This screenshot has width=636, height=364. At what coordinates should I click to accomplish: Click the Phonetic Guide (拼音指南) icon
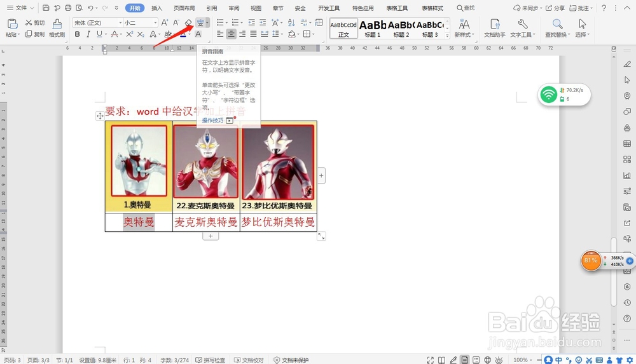point(200,23)
